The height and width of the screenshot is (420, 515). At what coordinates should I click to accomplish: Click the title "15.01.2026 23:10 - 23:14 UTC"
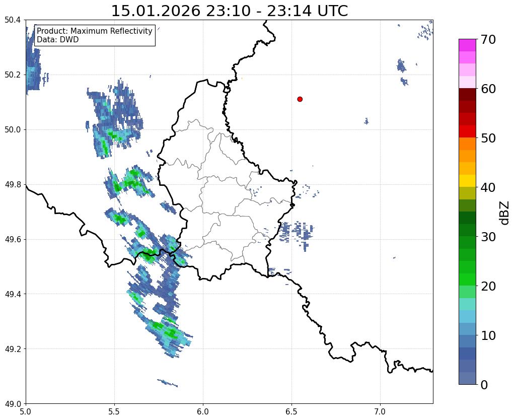point(230,11)
